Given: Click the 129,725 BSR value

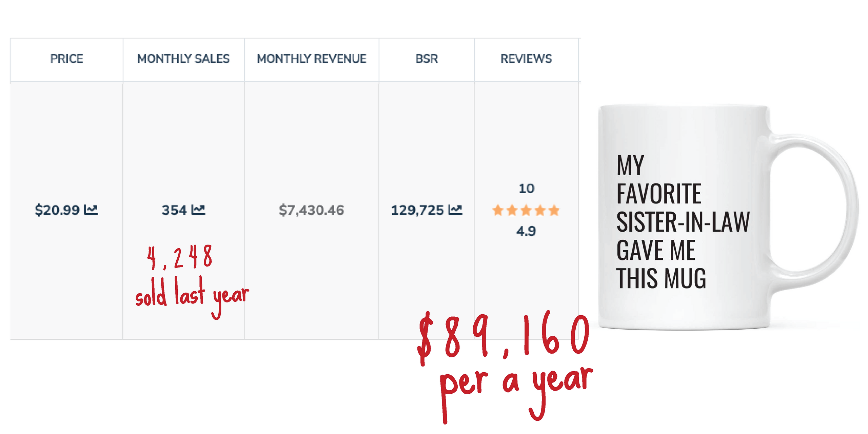Looking at the screenshot, I should click(x=417, y=210).
